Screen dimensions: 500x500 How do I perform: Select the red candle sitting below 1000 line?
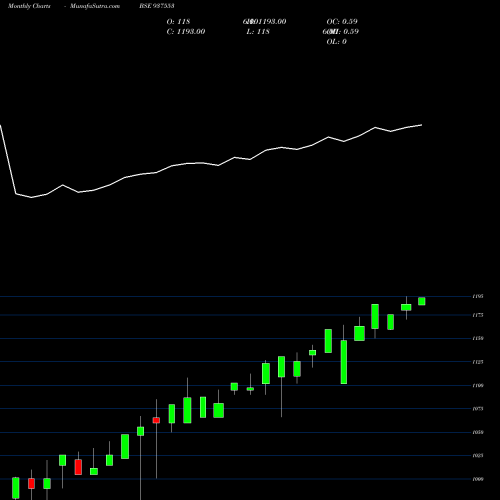[x=31, y=484]
